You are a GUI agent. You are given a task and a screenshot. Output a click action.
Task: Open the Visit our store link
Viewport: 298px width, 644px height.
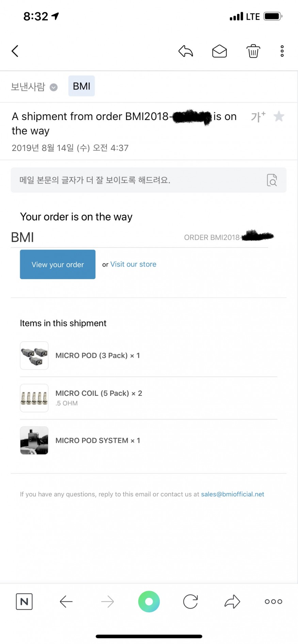point(133,264)
